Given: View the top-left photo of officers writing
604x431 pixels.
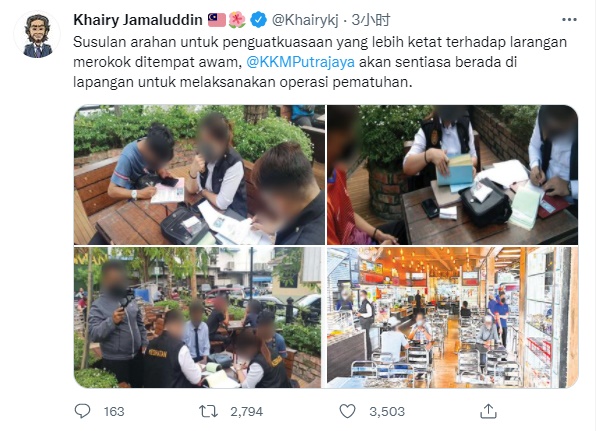Looking at the screenshot, I should (199, 175).
